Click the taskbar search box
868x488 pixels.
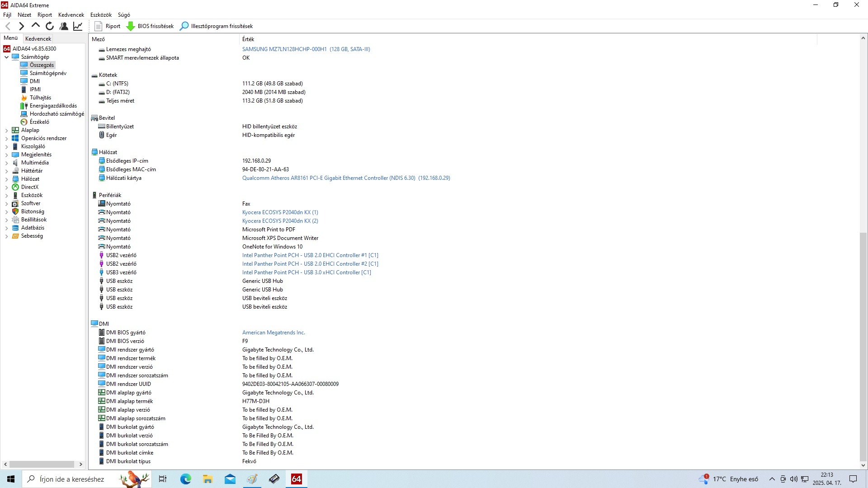pos(86,479)
